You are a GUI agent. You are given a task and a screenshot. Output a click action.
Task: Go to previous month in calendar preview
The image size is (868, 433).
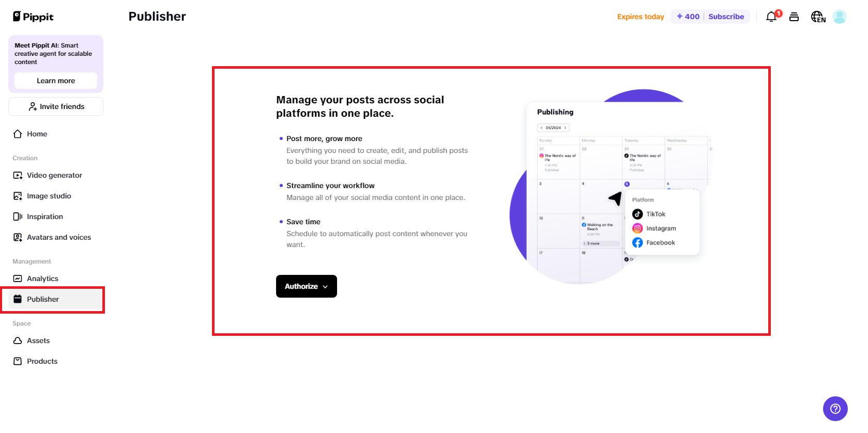click(542, 128)
